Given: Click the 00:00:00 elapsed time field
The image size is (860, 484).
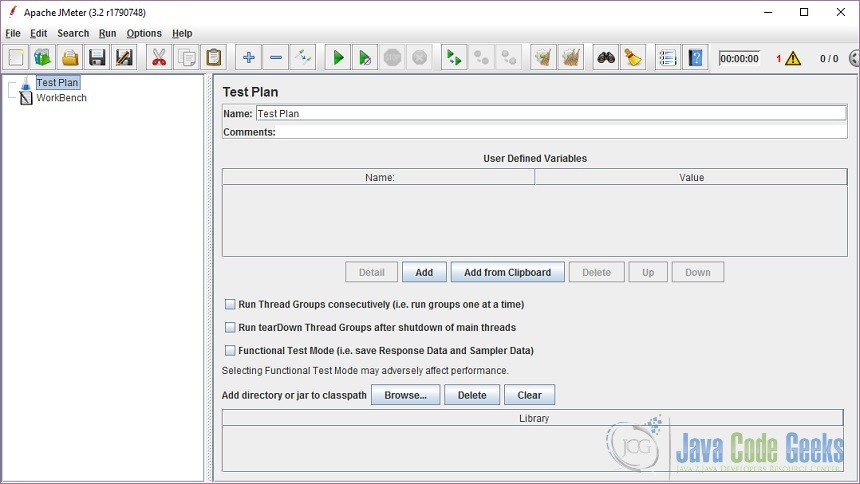Looking at the screenshot, I should (739, 59).
